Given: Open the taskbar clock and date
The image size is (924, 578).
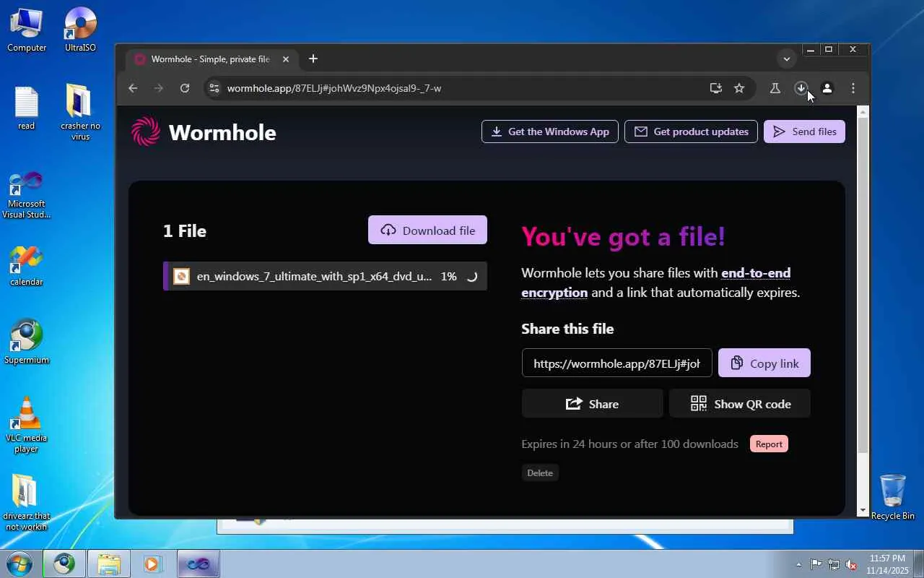Looking at the screenshot, I should click(x=887, y=564).
